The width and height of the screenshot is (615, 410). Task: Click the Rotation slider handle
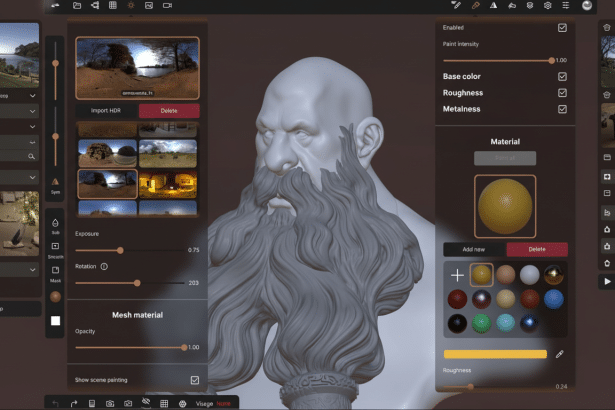click(x=137, y=283)
